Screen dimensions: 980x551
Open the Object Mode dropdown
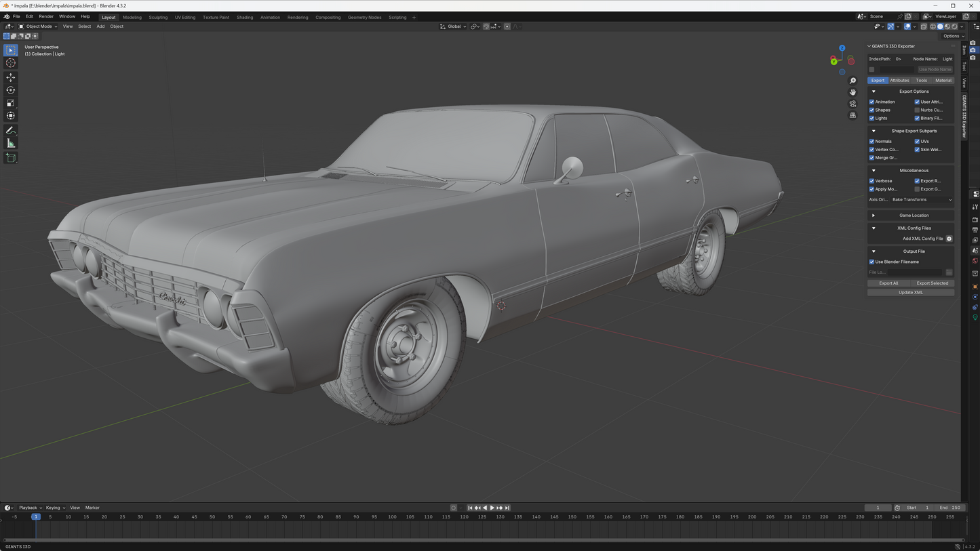(x=39, y=26)
